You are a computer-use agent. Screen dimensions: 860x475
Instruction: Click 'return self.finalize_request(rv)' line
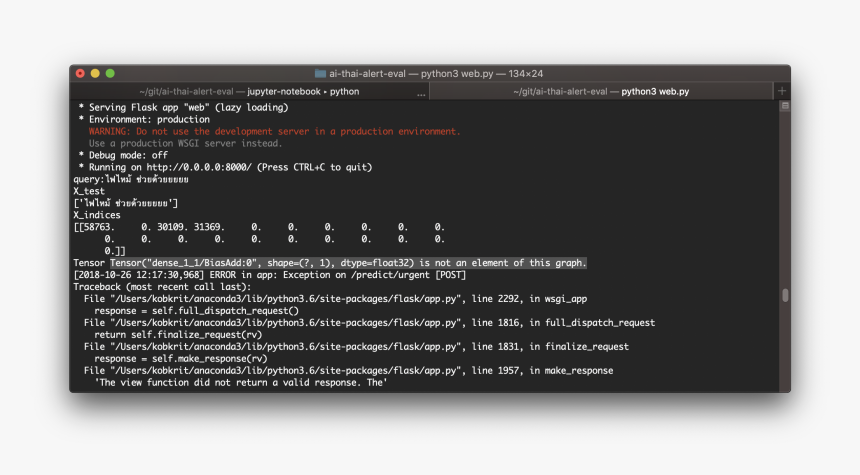pyautogui.click(x=178, y=335)
